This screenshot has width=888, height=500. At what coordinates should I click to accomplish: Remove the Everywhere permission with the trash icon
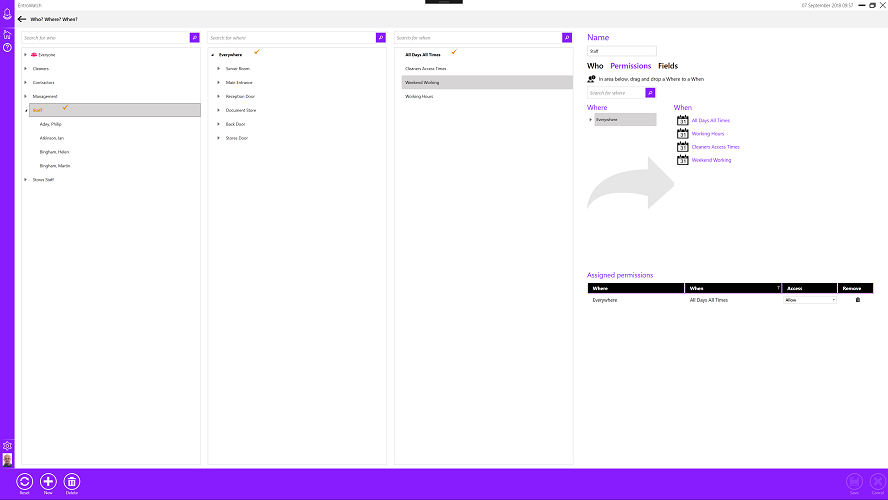pos(857,300)
